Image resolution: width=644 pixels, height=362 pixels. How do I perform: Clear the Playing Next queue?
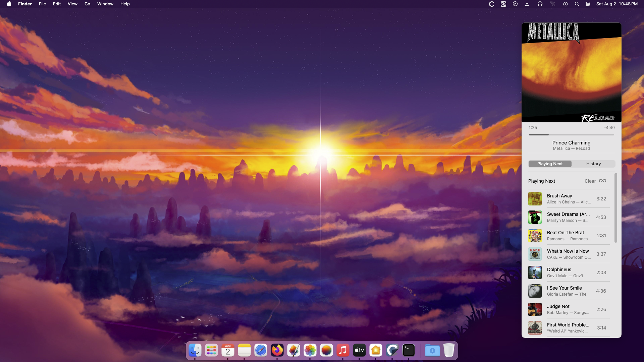(x=590, y=181)
